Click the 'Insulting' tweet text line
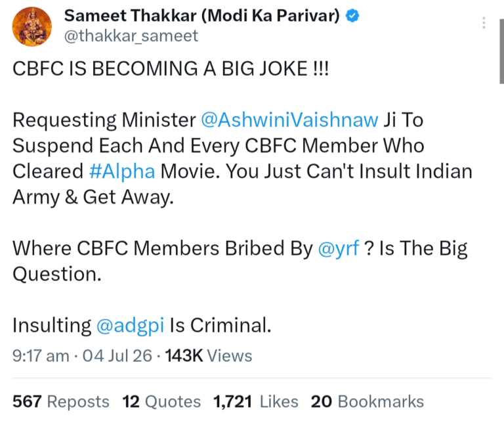Screen dimensions: 504x421 (x=142, y=325)
